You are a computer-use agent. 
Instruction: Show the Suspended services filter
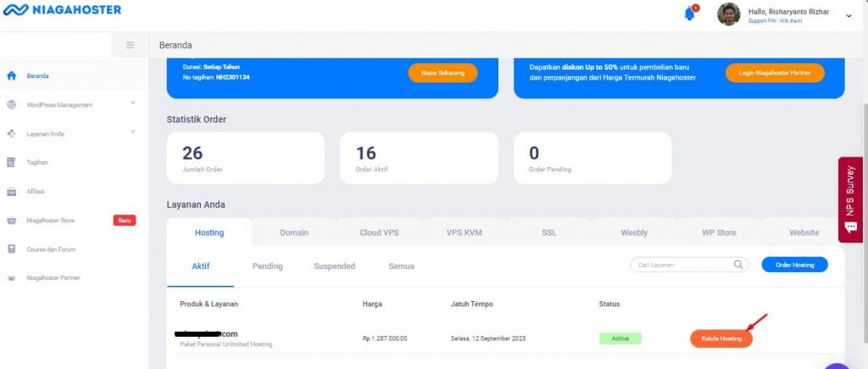[x=334, y=266]
